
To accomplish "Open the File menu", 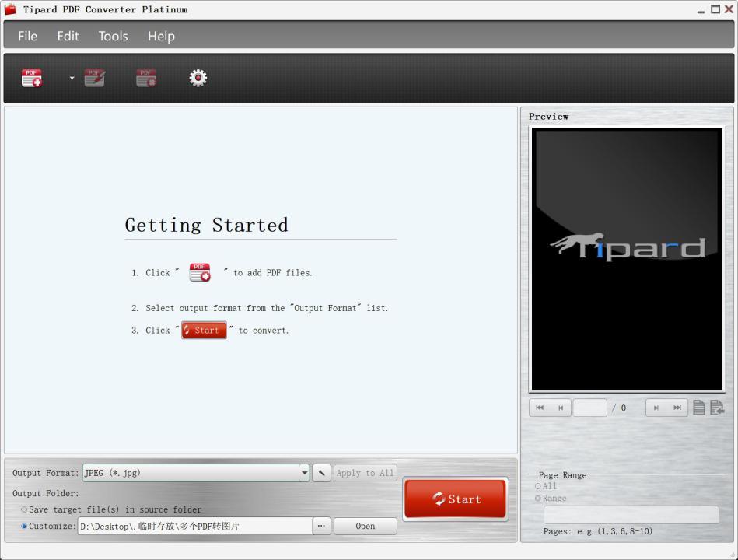I will click(x=27, y=37).
